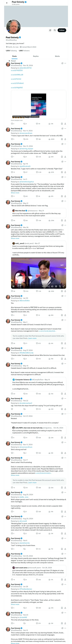Open Grok icon next to profile search
The width and height of the screenshot is (72, 644).
click(x=50, y=30)
